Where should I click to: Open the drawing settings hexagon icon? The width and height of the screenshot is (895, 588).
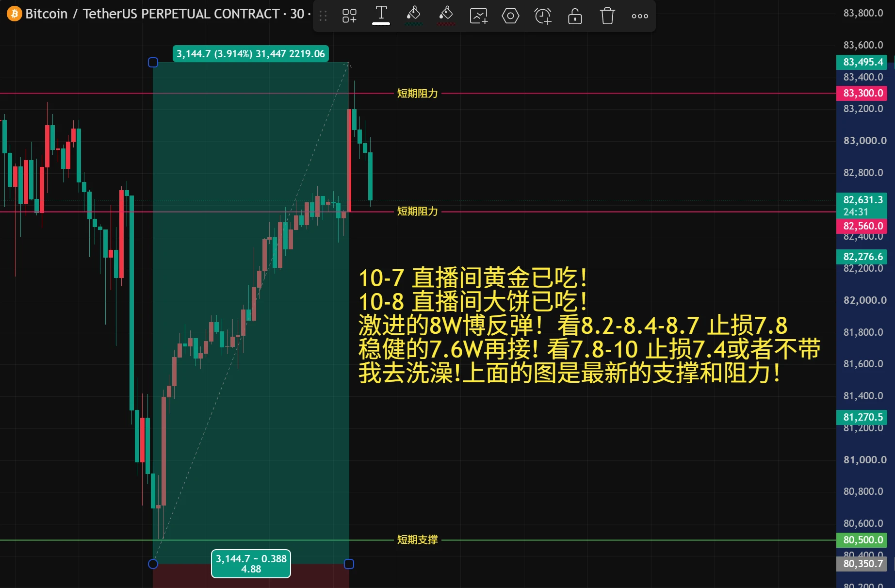(x=510, y=16)
